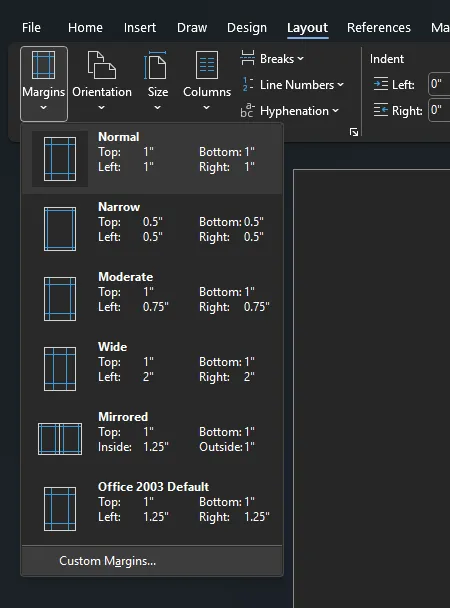
Task: Click the Indent Left icon
Action: [x=381, y=84]
